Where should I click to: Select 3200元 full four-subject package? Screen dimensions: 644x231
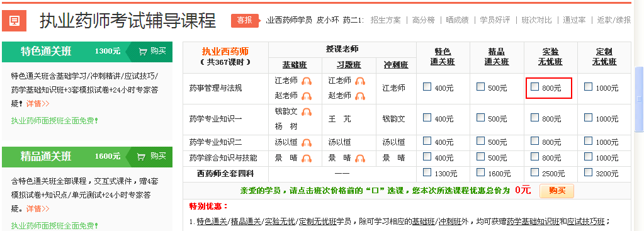pyautogui.click(x=588, y=172)
